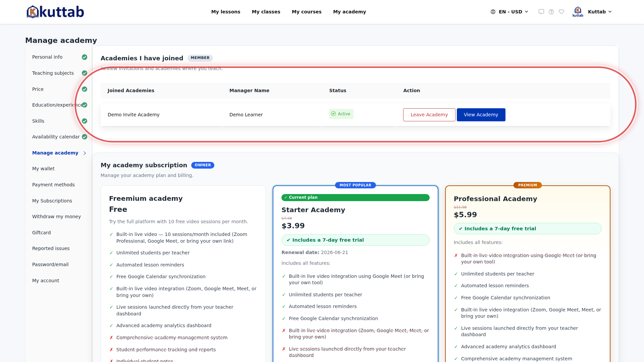Click the Personal info green checkmark

pos(85,57)
